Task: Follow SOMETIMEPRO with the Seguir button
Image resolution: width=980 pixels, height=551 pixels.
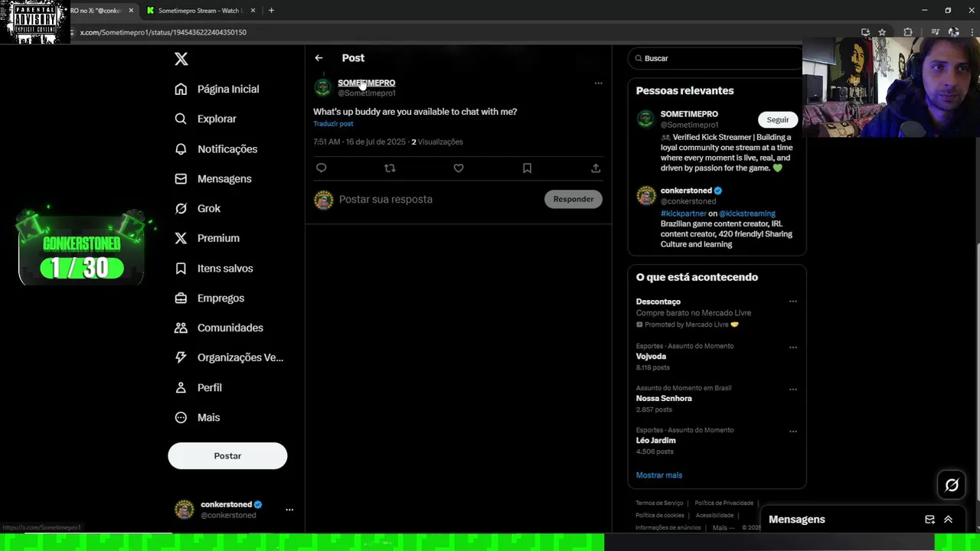Action: (x=778, y=119)
